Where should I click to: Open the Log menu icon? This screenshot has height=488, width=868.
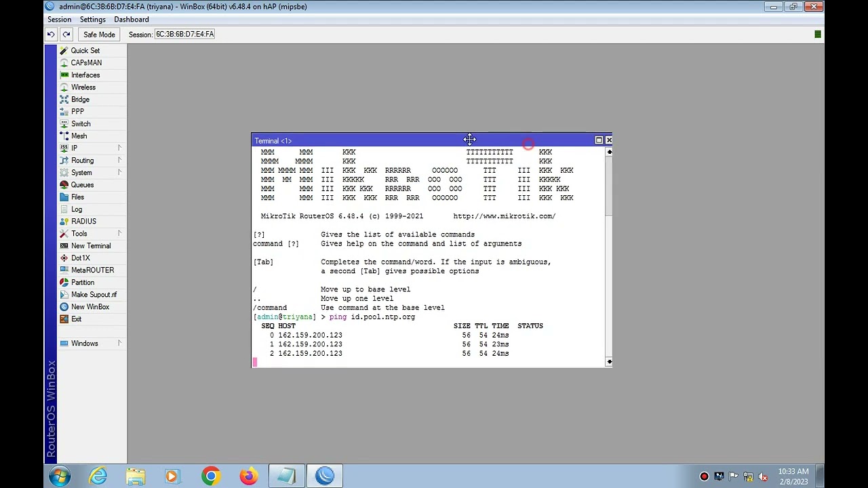(64, 209)
